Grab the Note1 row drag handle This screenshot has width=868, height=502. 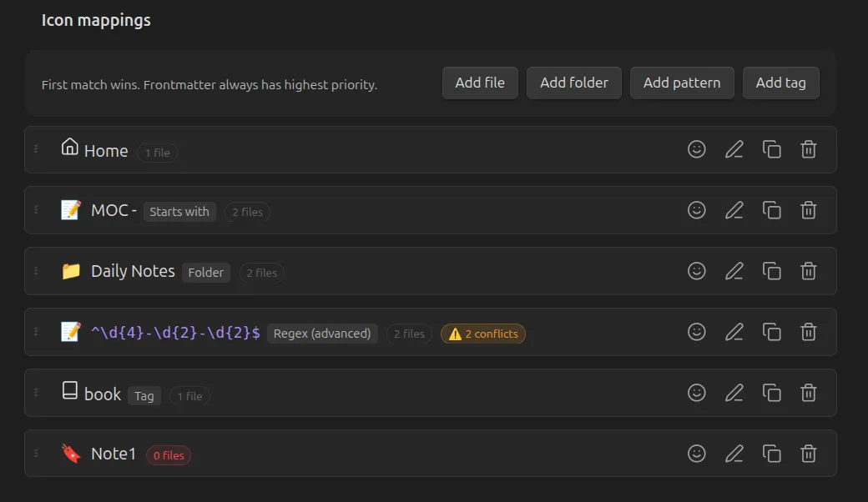[x=36, y=453]
